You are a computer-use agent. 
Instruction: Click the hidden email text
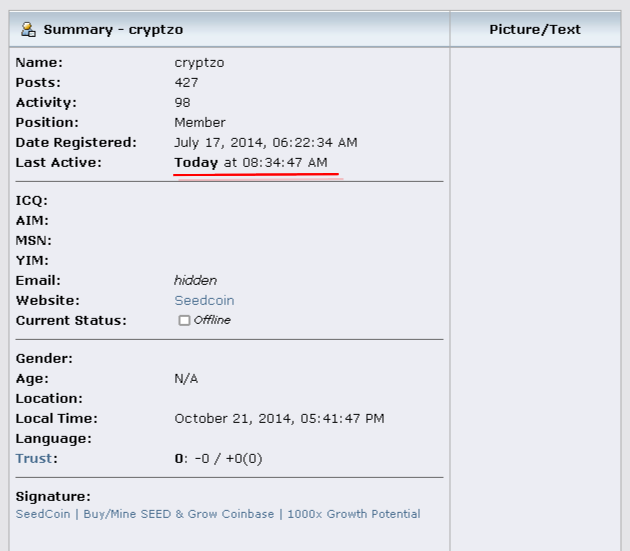[x=196, y=281]
